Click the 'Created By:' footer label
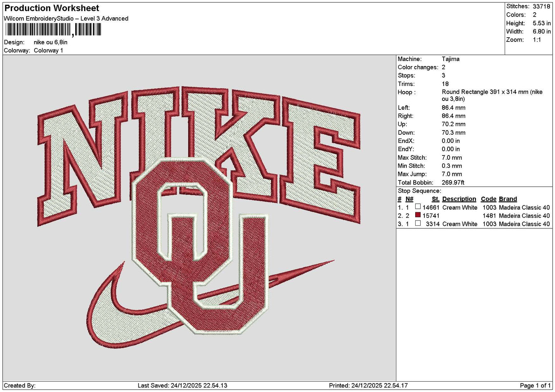 coord(20,385)
